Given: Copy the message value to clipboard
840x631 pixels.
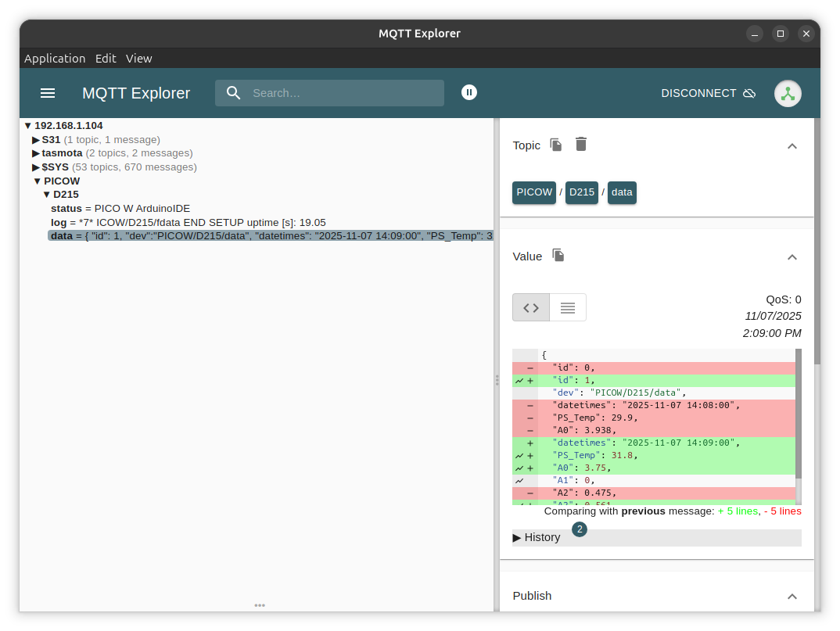Looking at the screenshot, I should (x=558, y=256).
